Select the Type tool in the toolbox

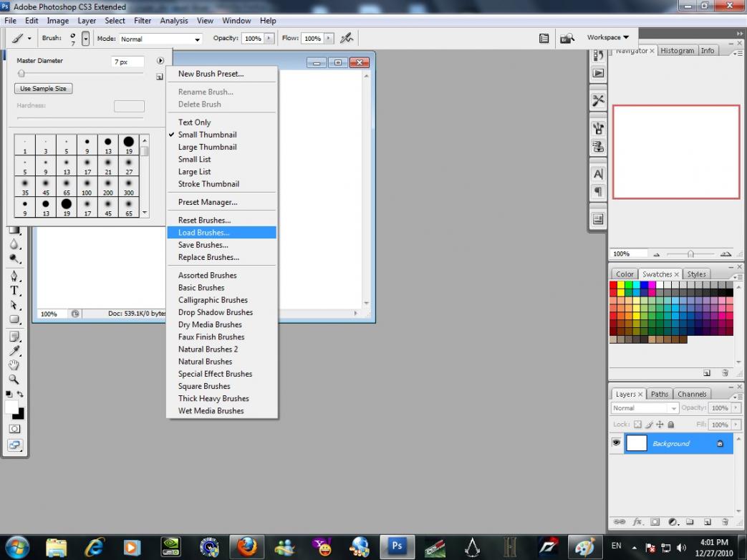tap(14, 291)
